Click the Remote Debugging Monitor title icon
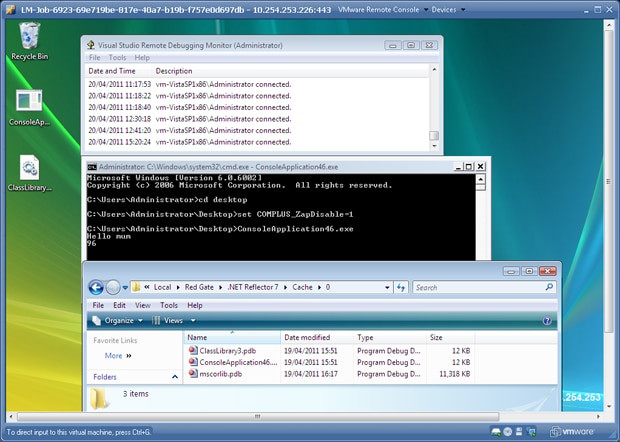This screenshot has width=620, height=442. 91,45
